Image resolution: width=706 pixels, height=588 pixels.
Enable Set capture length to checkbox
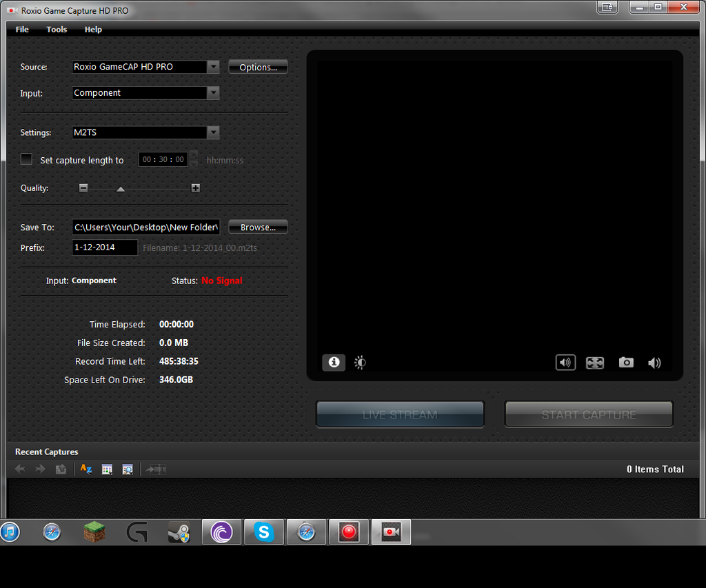27,159
